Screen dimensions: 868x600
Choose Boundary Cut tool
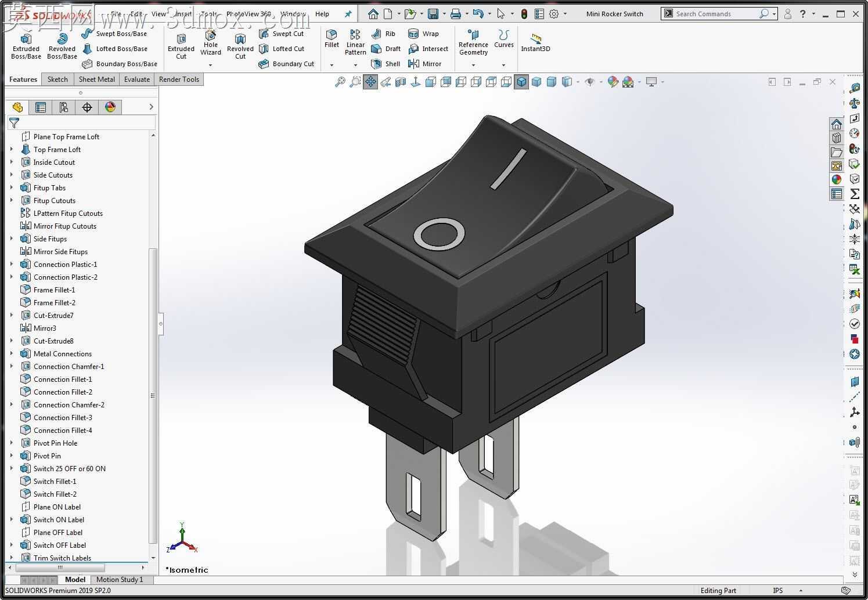tap(286, 64)
